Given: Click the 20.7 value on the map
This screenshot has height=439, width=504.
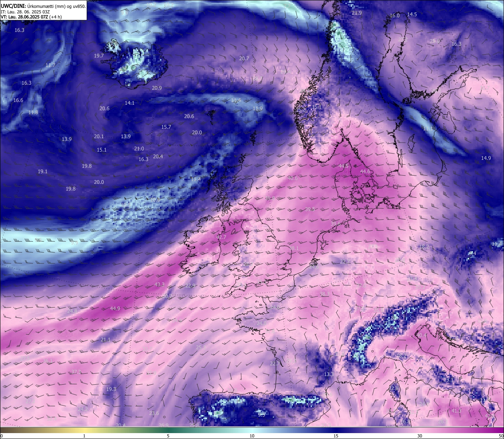Looking at the screenshot, I should tap(244, 58).
